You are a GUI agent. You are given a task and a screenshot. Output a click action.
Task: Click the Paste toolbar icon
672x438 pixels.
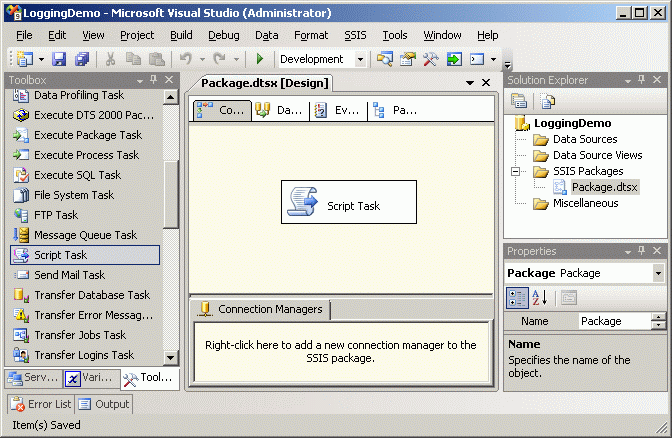tap(156, 59)
